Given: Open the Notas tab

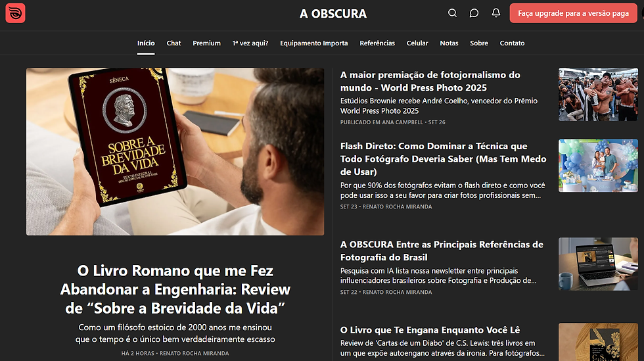Looking at the screenshot, I should coord(449,43).
